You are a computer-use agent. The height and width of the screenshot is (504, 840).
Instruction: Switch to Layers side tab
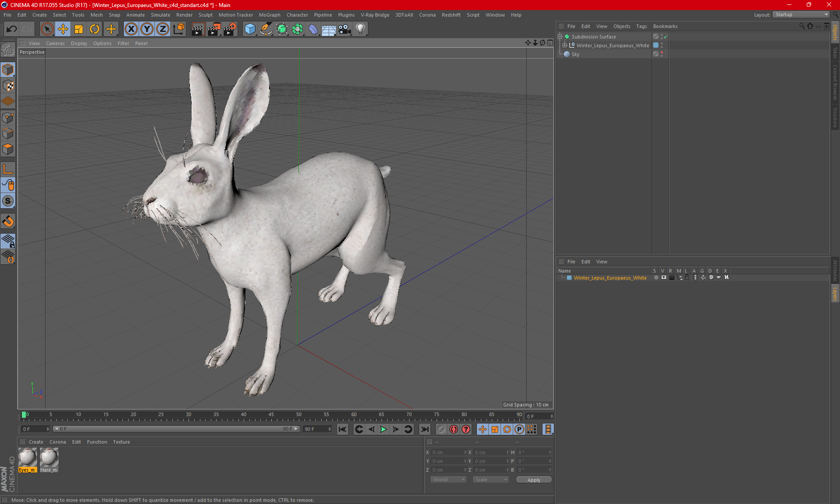click(835, 294)
